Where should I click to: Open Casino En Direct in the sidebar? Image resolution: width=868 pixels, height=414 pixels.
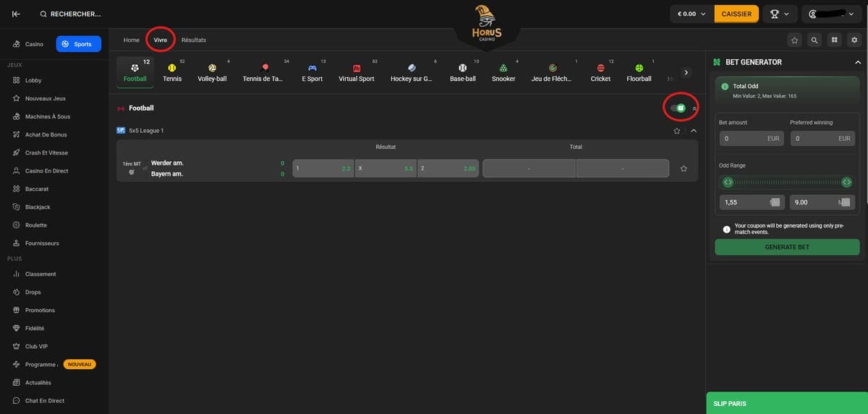[x=46, y=171]
